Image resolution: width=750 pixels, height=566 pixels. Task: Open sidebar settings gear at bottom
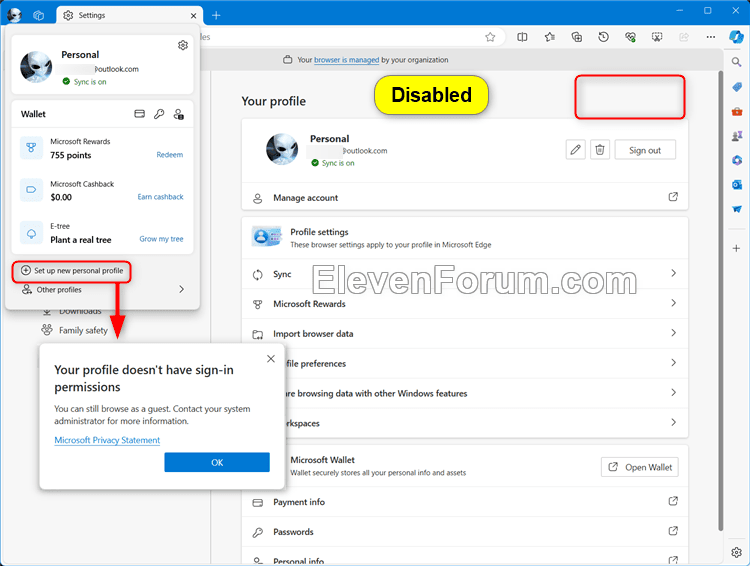coord(737,552)
